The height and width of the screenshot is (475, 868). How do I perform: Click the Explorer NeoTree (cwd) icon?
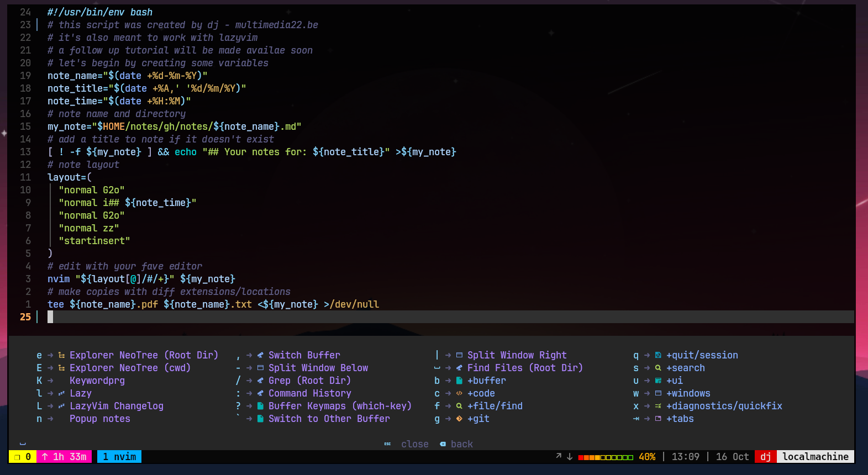tap(61, 368)
